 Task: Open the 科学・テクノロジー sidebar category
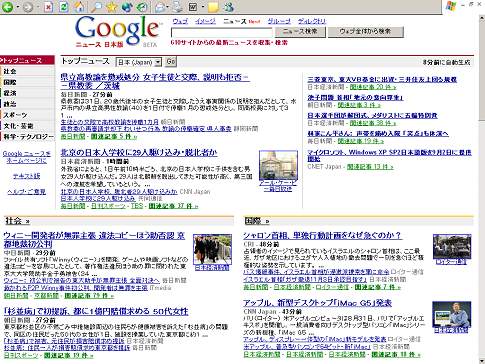tap(27, 137)
